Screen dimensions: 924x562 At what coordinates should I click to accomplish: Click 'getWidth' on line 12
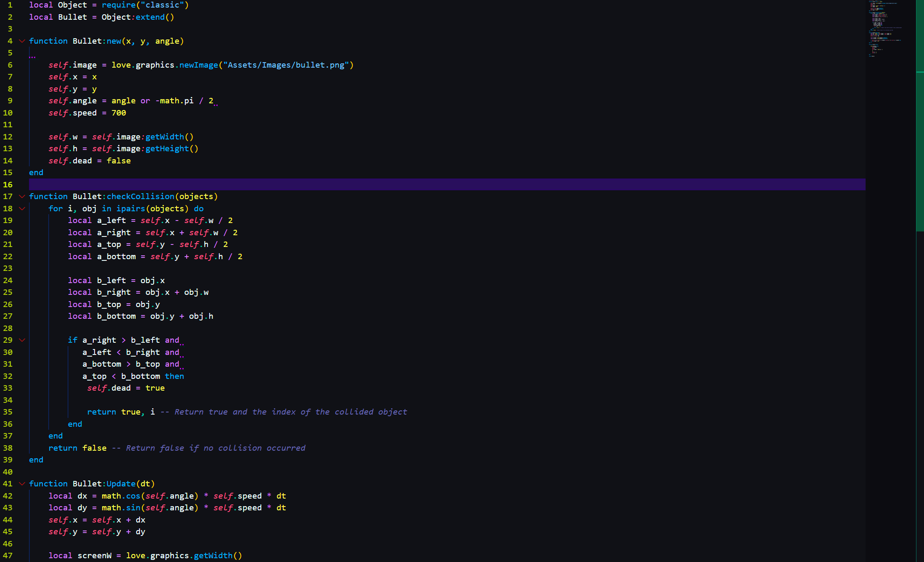click(x=165, y=137)
